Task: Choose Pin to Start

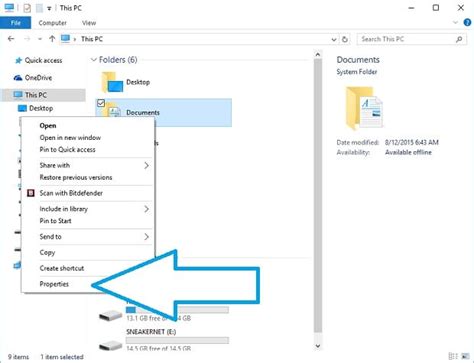Action: click(x=55, y=221)
